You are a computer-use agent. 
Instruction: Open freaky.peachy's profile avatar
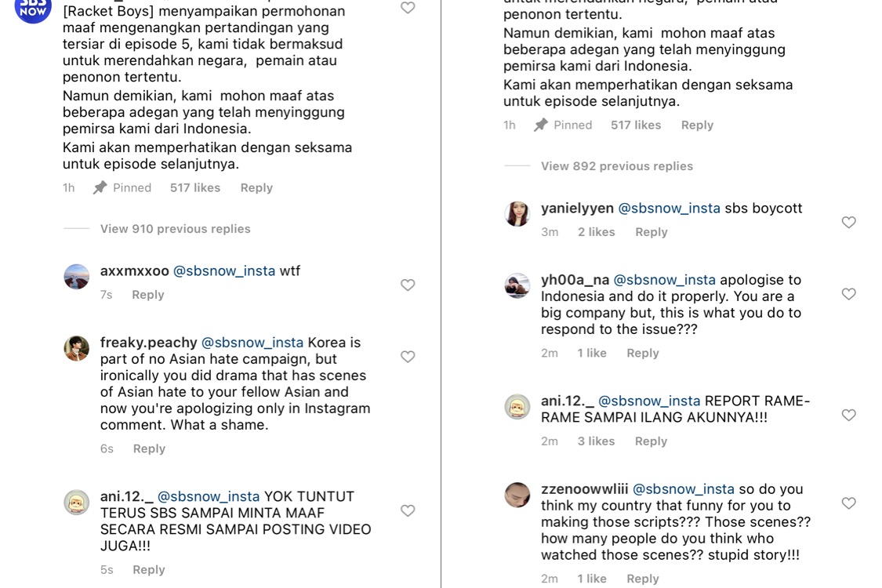tap(77, 348)
